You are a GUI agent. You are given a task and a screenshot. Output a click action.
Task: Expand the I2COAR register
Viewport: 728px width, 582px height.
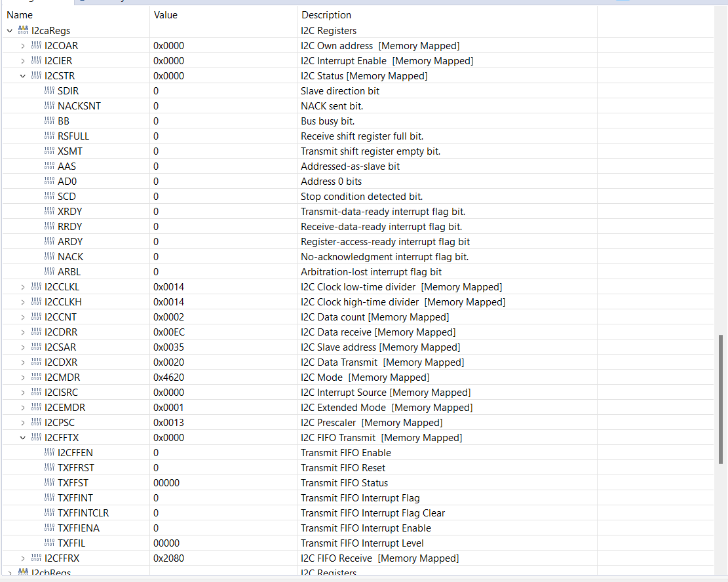[x=23, y=46]
